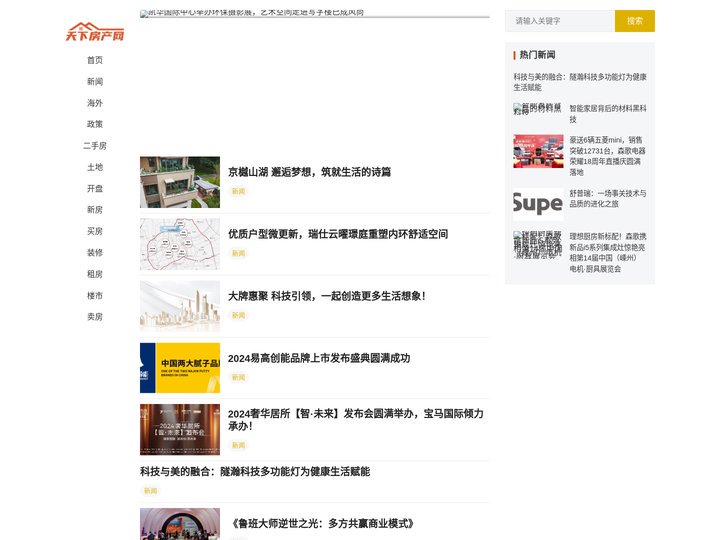Open the 首页 navigation item
Screen dimensions: 720x540
click(x=95, y=60)
